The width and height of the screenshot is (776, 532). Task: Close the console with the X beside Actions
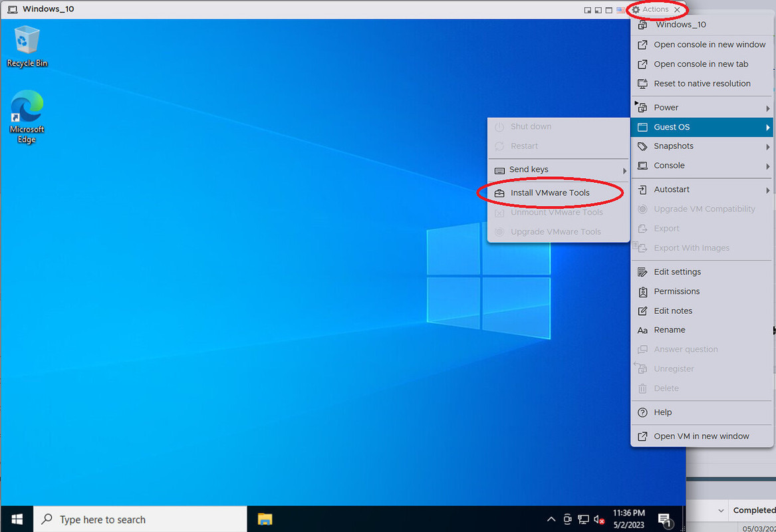(678, 9)
